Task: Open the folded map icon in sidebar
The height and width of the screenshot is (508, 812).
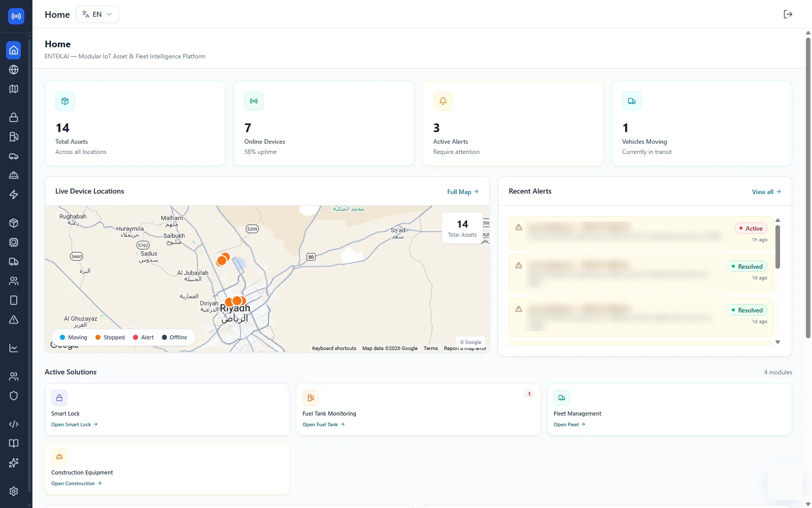Action: point(14,89)
